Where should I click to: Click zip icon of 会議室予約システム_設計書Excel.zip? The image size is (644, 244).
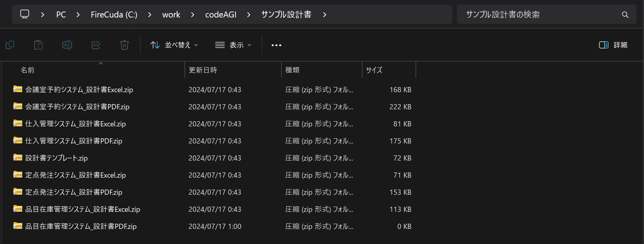coord(18,89)
